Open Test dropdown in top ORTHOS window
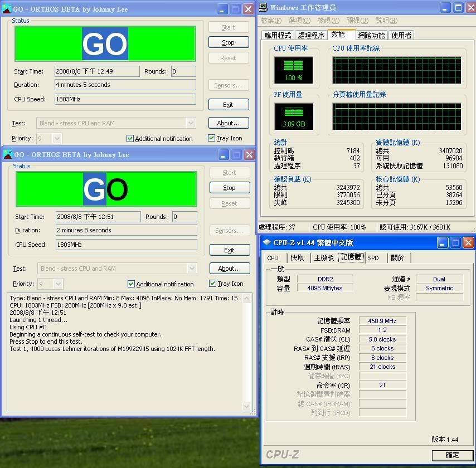Image resolution: width=476 pixels, height=468 pixels. pyautogui.click(x=191, y=123)
